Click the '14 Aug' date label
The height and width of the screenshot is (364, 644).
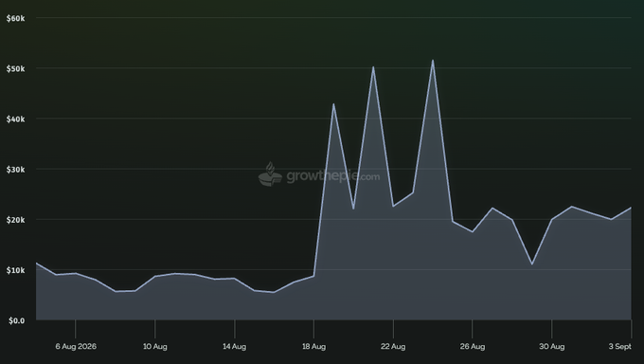point(234,346)
